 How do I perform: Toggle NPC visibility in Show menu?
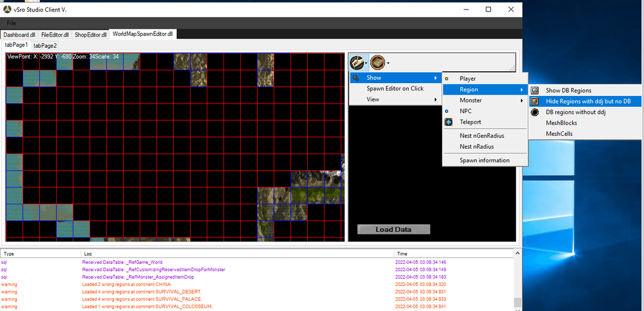466,111
